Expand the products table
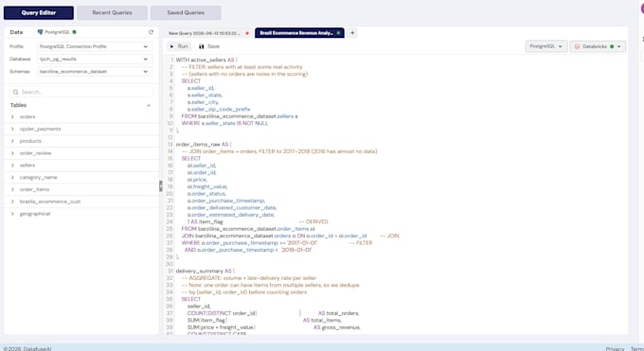Viewport: 644px width, 351px height. 12,141
